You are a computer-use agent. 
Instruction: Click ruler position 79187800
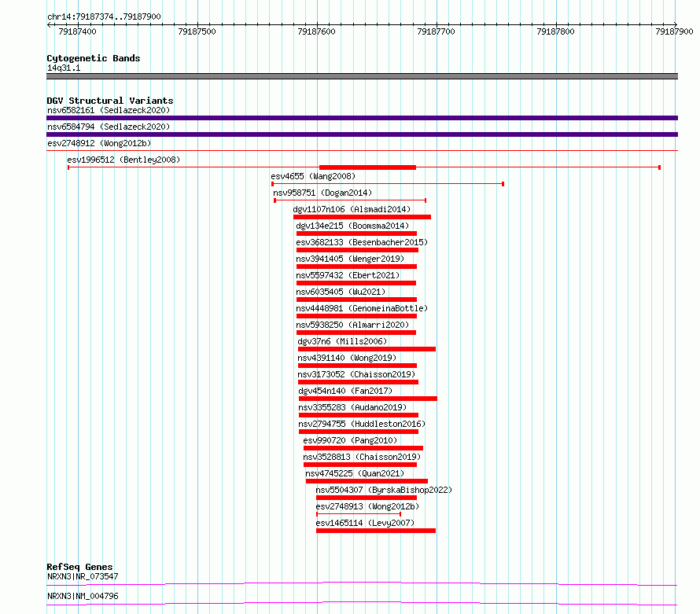pos(556,31)
